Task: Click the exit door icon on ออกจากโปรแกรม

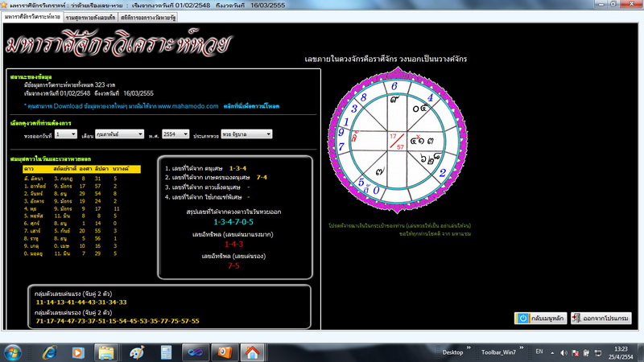Action: (x=576, y=318)
